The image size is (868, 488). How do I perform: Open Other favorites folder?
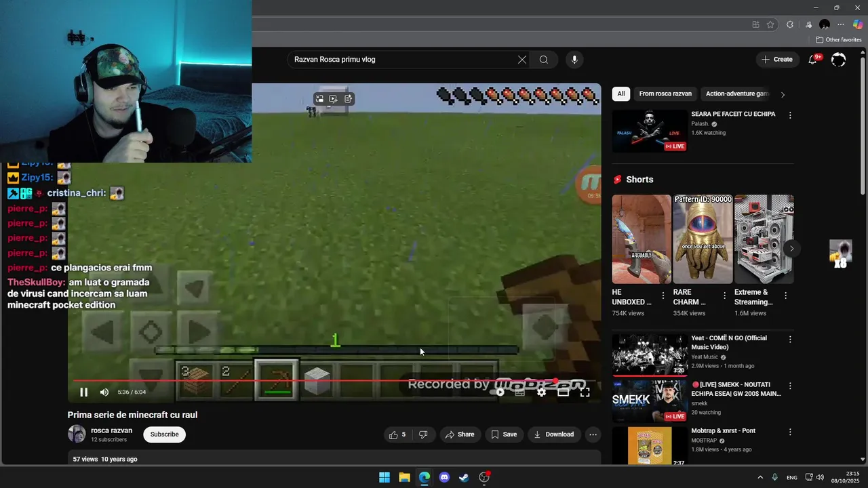839,40
